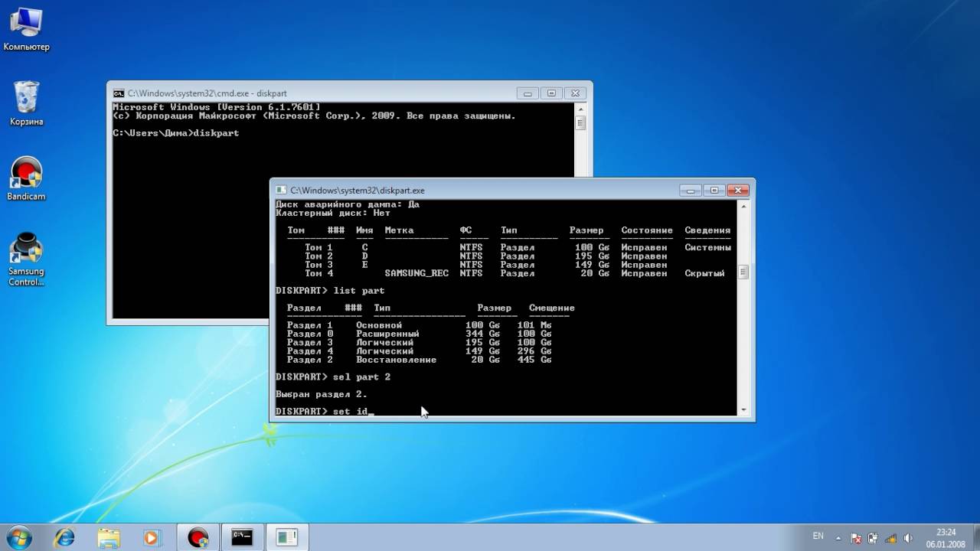Open the Windows Start menu orb
The height and width of the screenshot is (551, 980).
coord(19,537)
